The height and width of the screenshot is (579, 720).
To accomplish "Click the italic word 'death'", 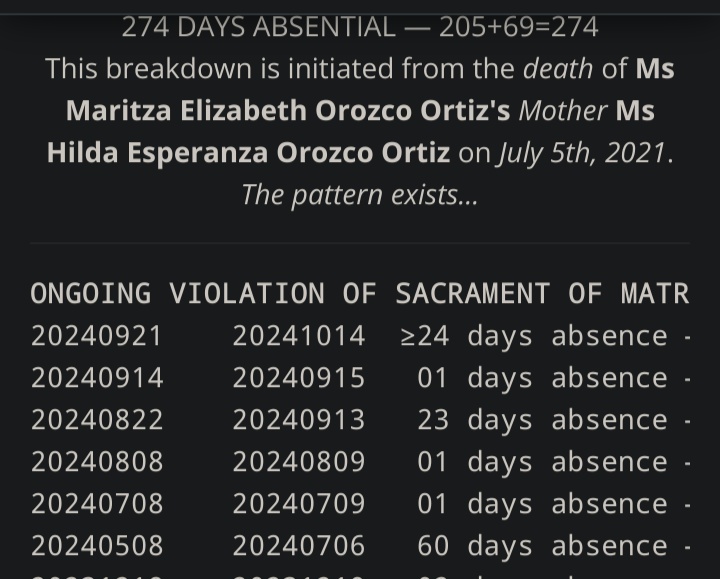I will (558, 69).
